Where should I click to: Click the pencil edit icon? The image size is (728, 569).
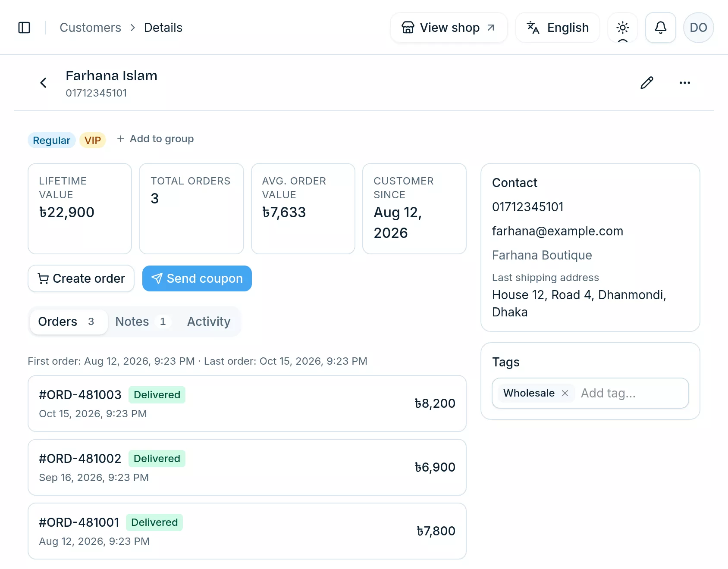[x=647, y=83]
